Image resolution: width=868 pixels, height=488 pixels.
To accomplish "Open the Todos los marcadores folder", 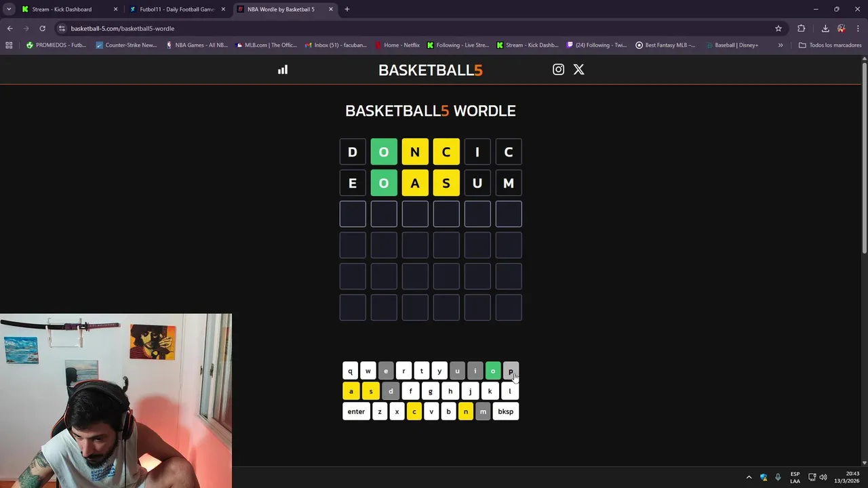I will pyautogui.click(x=830, y=45).
